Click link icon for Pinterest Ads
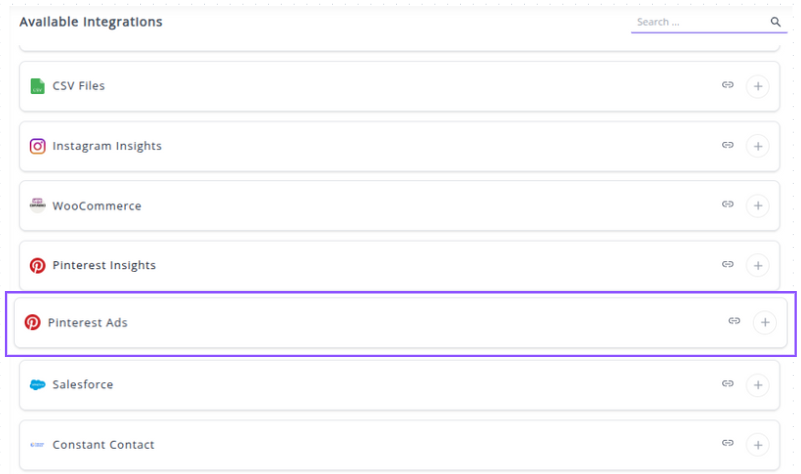This screenshot has height=474, width=801. (x=734, y=322)
